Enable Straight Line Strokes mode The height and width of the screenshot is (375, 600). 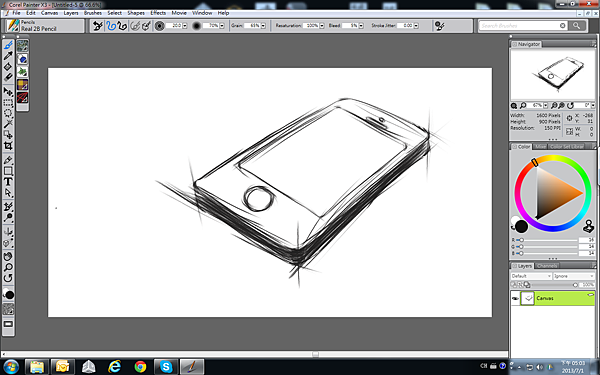click(122, 26)
